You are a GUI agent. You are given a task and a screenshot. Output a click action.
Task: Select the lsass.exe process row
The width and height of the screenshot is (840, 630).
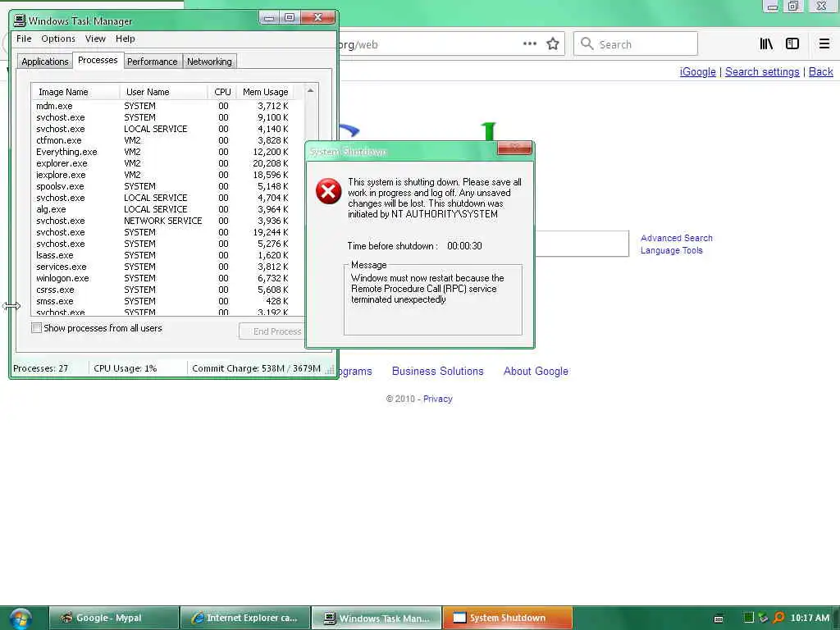[167, 255]
